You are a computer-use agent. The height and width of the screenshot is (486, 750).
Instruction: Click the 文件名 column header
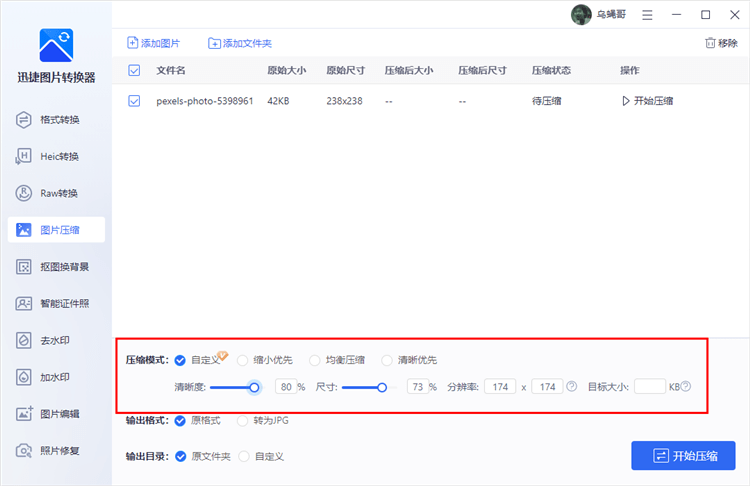click(x=171, y=70)
